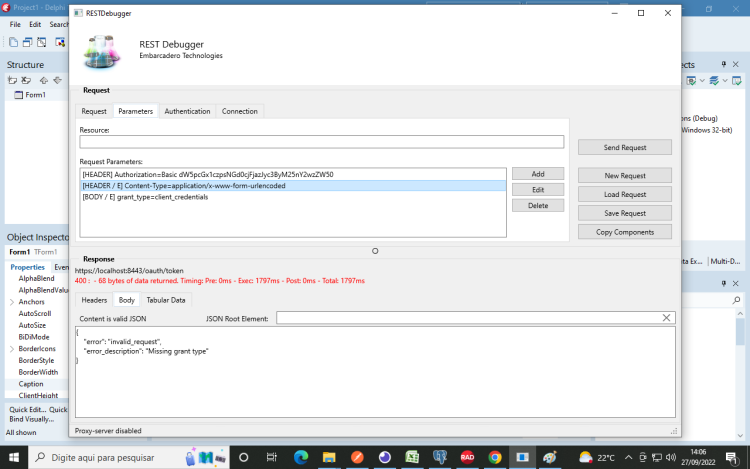Click the taskbar search box
This screenshot has width=750, height=469.
click(x=129, y=458)
